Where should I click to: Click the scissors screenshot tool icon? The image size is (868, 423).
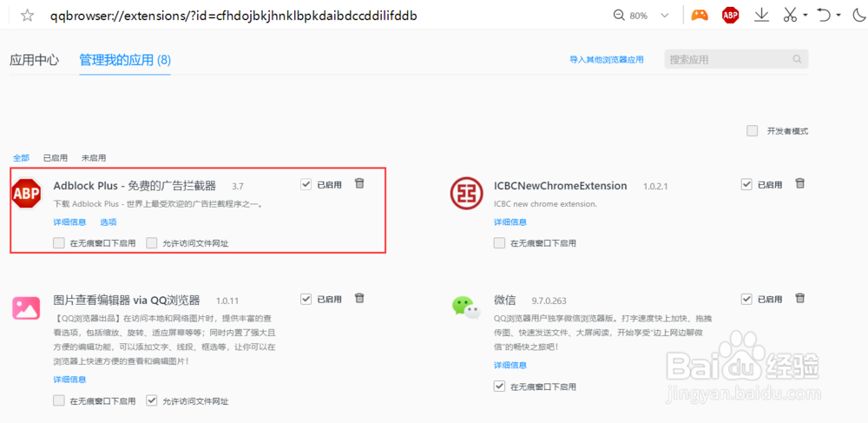[790, 15]
